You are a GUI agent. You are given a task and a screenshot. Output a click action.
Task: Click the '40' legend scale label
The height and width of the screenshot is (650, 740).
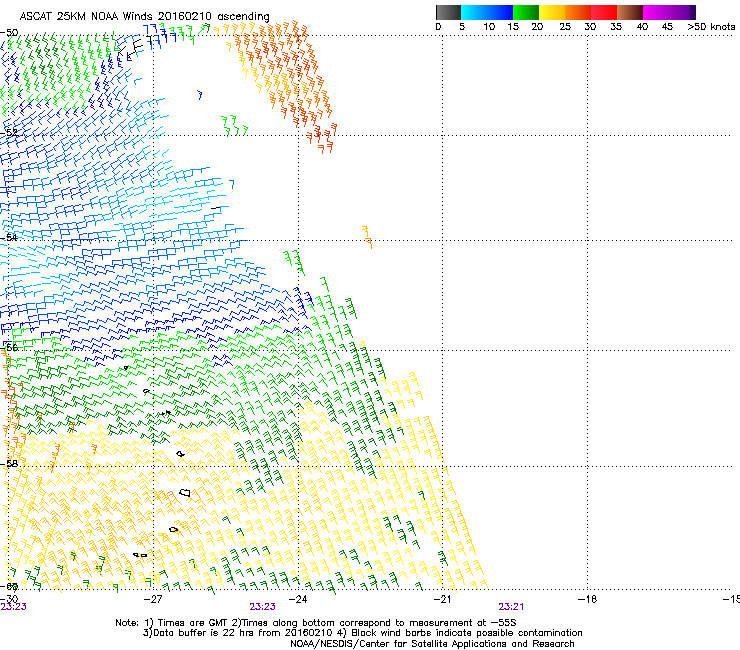(x=642, y=27)
